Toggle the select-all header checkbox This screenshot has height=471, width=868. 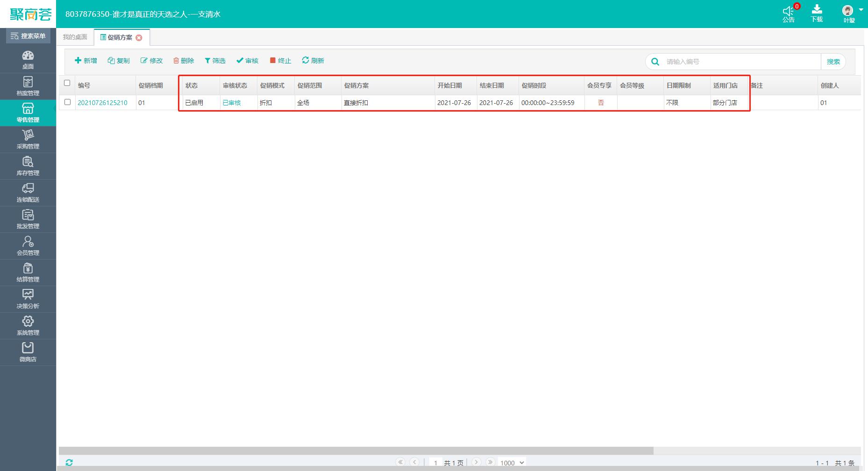click(x=67, y=83)
